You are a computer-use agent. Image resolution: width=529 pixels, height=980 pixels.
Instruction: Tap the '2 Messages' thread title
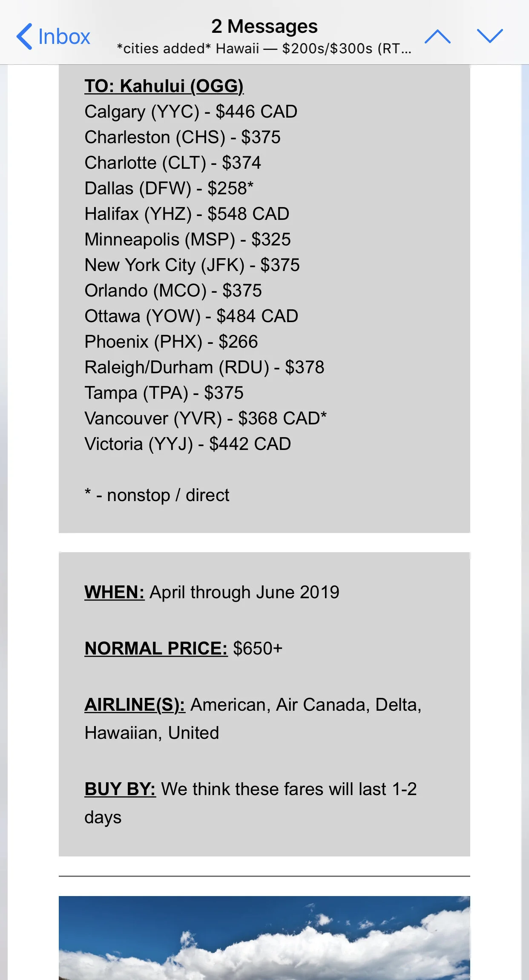[264, 26]
